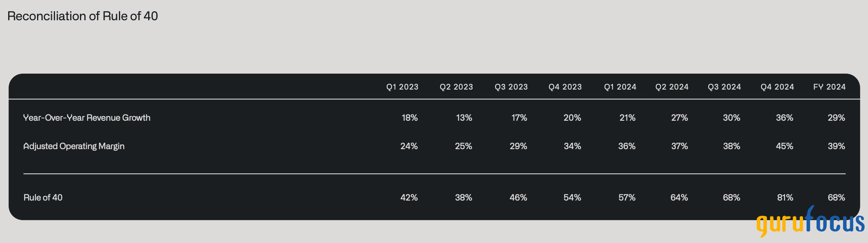Click the 13% Q2 2023 revenue growth cell

point(464,118)
